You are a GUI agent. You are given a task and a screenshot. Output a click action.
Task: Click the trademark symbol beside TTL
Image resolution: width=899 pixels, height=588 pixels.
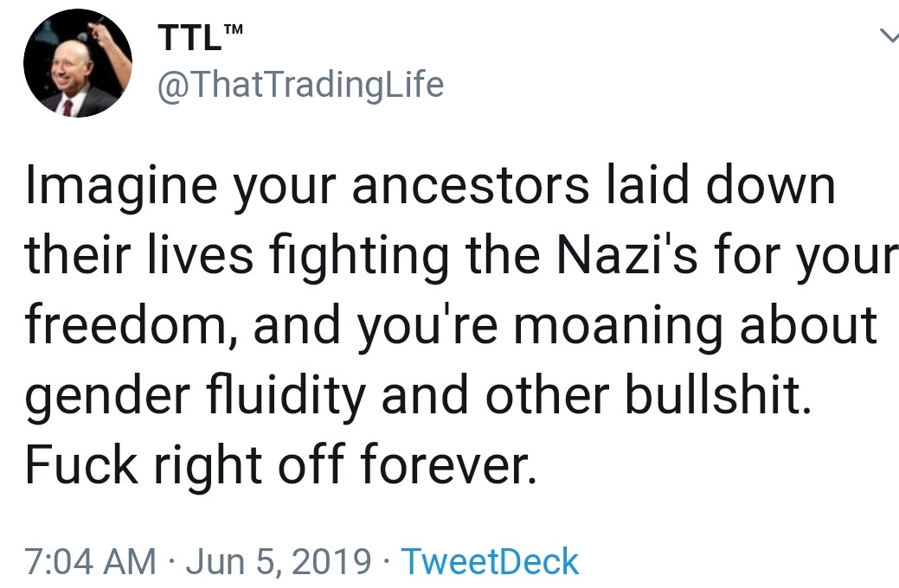click(233, 29)
